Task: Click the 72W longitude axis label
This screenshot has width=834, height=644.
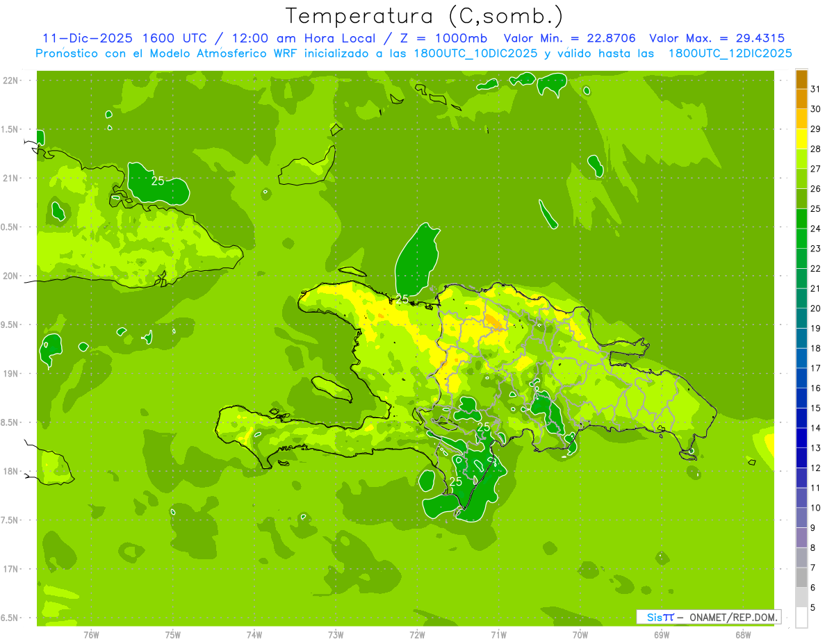Action: [417, 635]
